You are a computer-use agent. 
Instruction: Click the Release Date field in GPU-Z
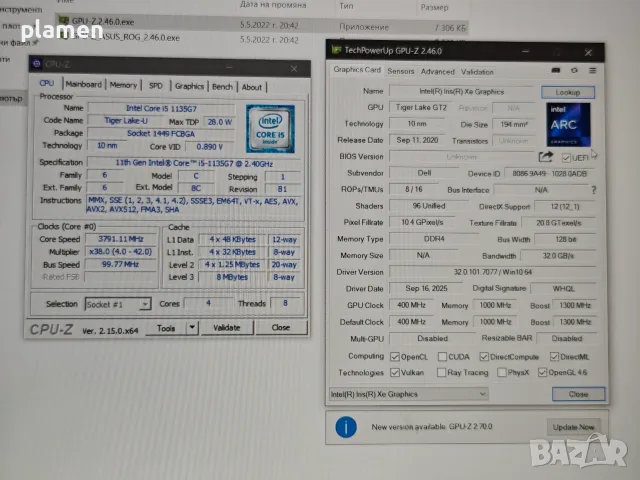(417, 140)
